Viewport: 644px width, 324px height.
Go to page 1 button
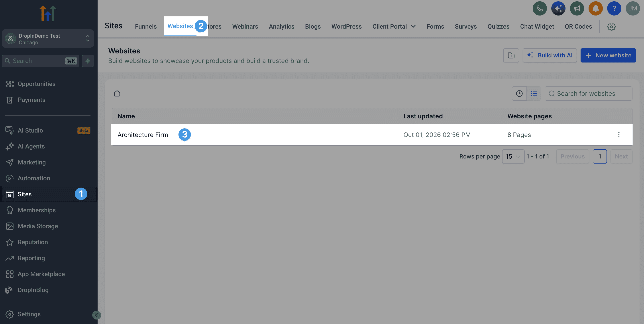[599, 156]
